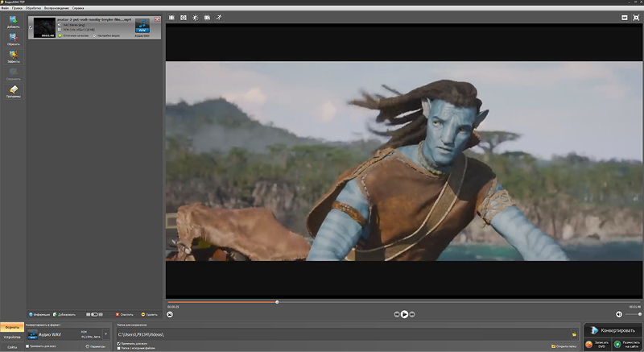Open the Обработка menu
This screenshot has height=352, width=644.
click(x=33, y=8)
